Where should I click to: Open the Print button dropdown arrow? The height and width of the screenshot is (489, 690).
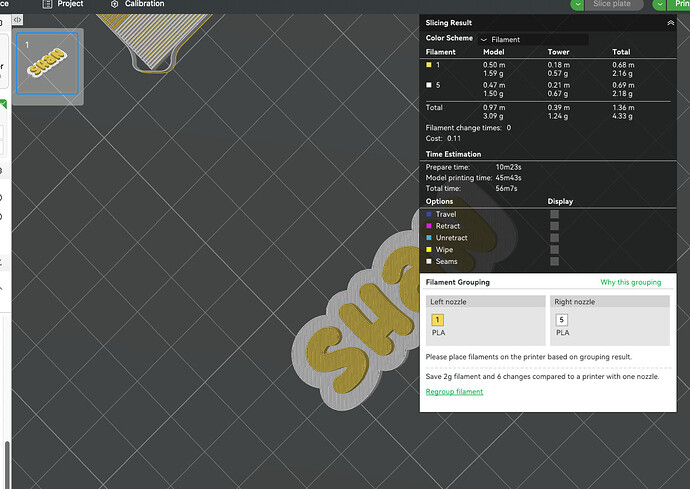pyautogui.click(x=659, y=4)
